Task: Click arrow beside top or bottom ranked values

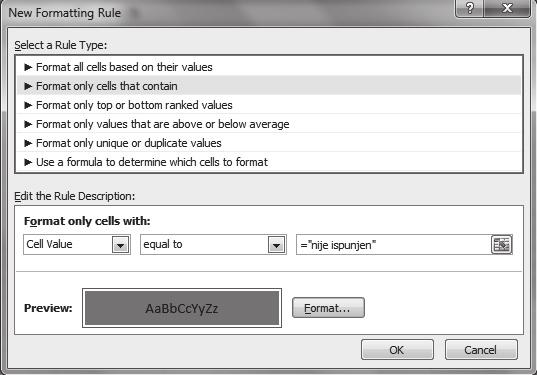Action: click(x=28, y=105)
